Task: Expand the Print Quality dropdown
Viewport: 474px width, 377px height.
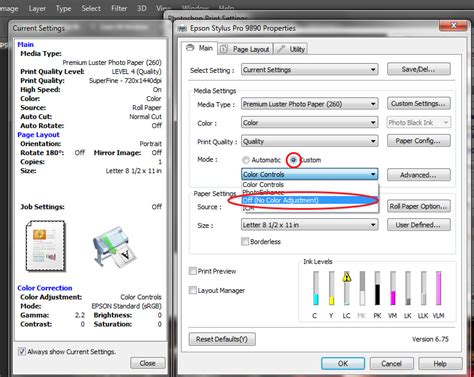Action: [310, 141]
